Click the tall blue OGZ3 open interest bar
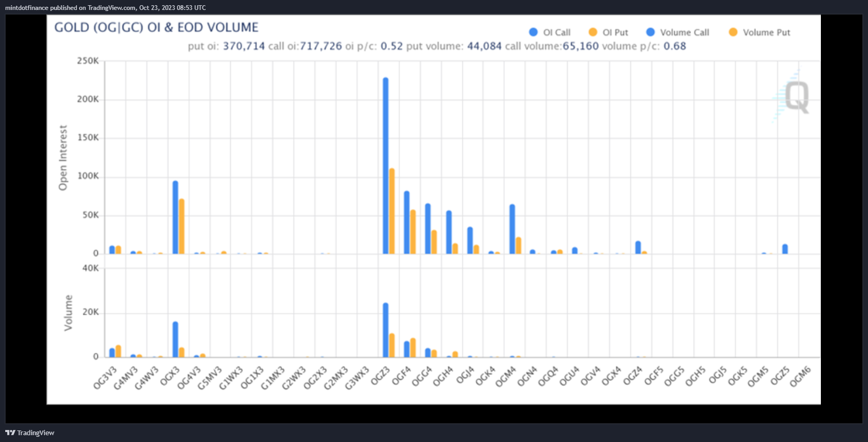Image resolution: width=868 pixels, height=442 pixels. click(x=386, y=166)
